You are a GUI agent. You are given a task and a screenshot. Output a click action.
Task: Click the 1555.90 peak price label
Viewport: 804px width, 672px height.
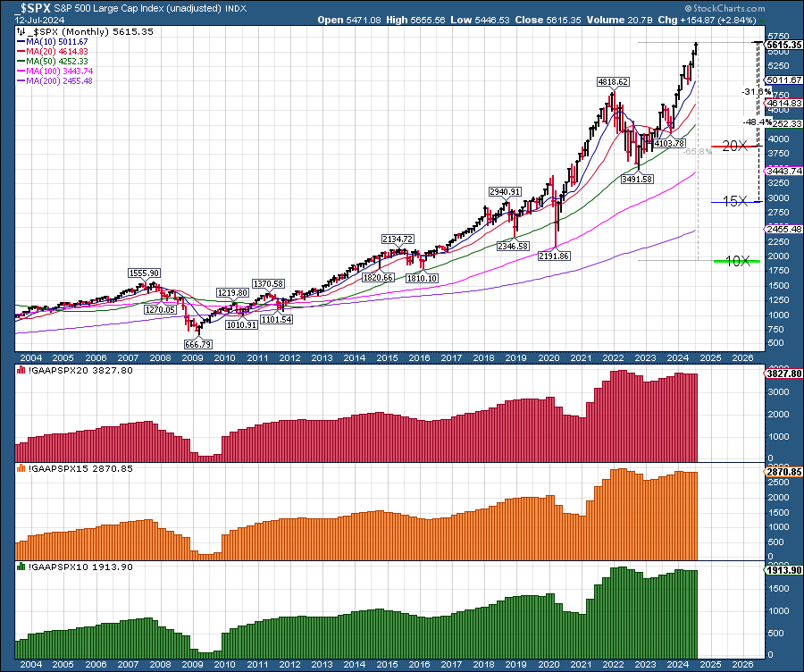coord(144,273)
